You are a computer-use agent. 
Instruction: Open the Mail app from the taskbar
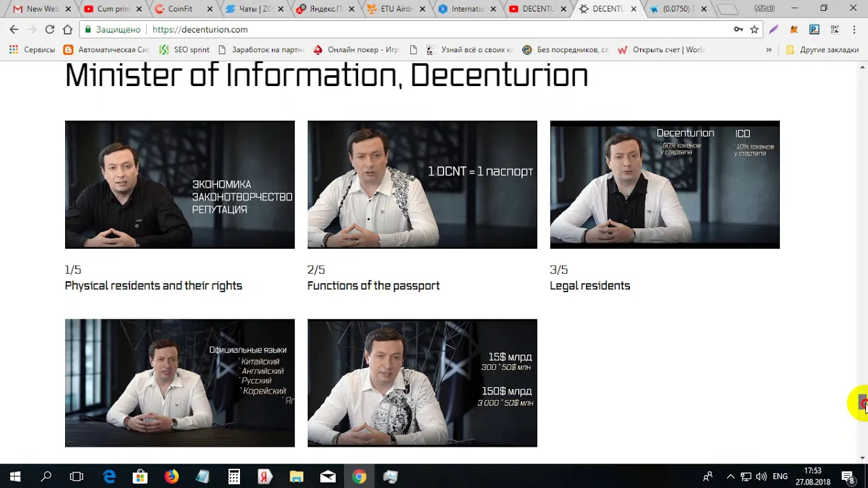[x=328, y=476]
